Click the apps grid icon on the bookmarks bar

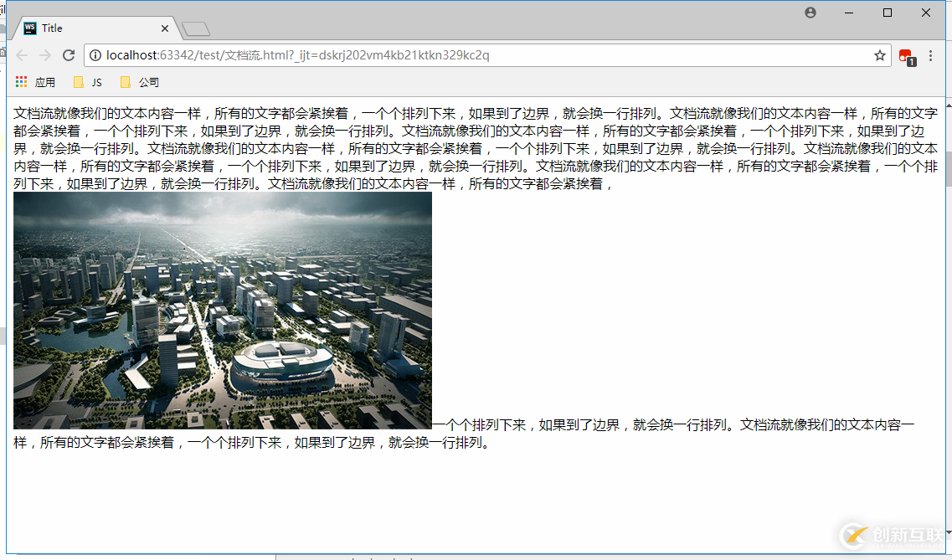pyautogui.click(x=20, y=81)
